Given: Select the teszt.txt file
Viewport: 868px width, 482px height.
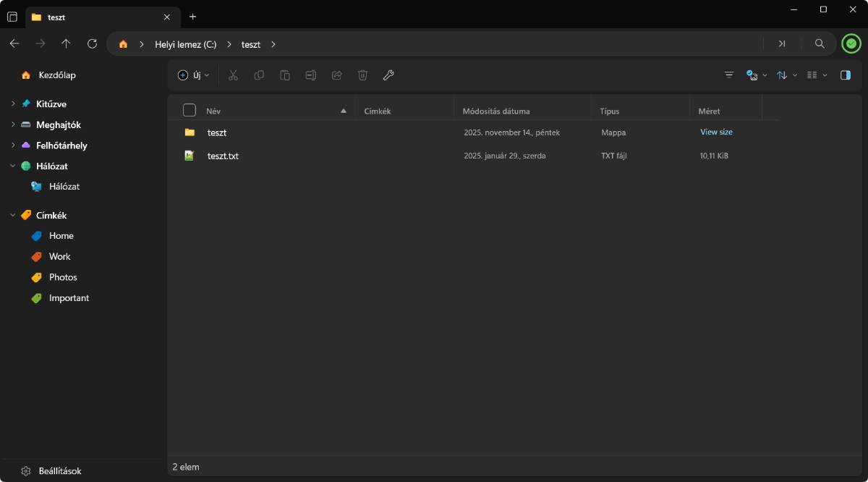Looking at the screenshot, I should [x=474, y=156].
